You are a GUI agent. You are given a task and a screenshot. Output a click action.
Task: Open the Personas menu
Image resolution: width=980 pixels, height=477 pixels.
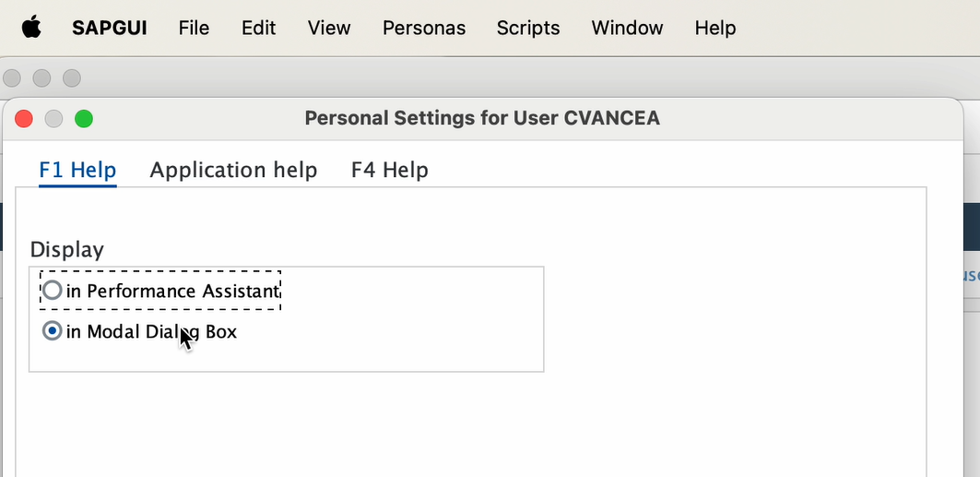click(424, 28)
